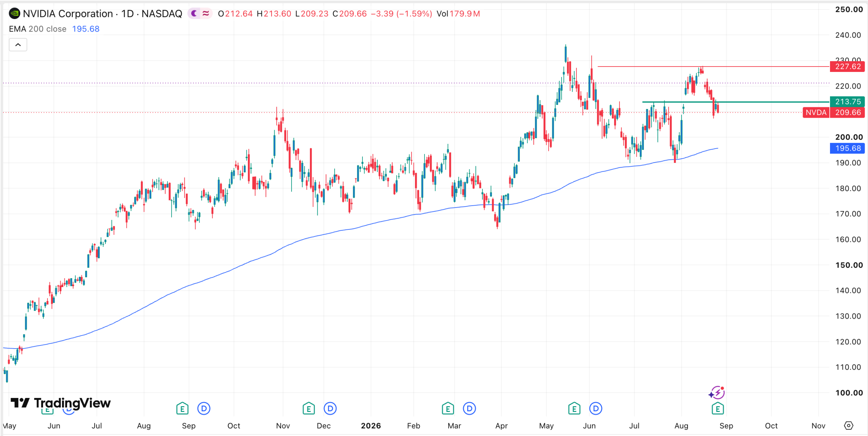Click the close price C209.66
This screenshot has height=436, width=868.
pos(350,14)
